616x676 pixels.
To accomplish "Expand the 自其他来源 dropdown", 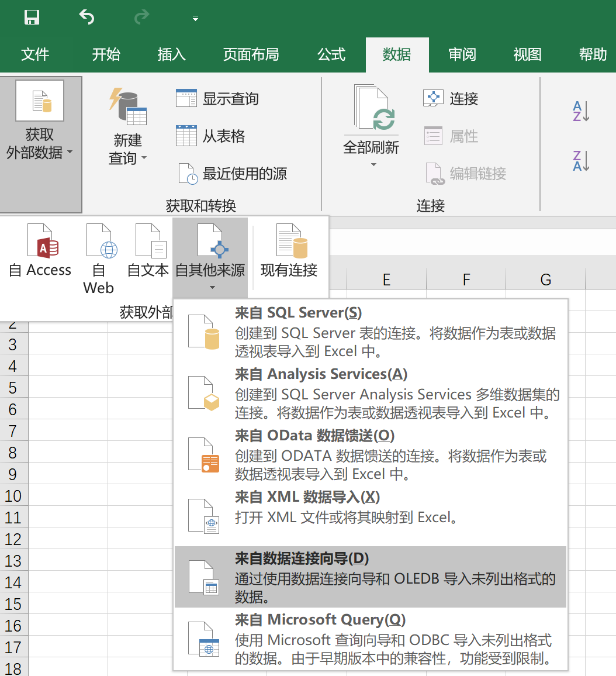I will click(210, 257).
